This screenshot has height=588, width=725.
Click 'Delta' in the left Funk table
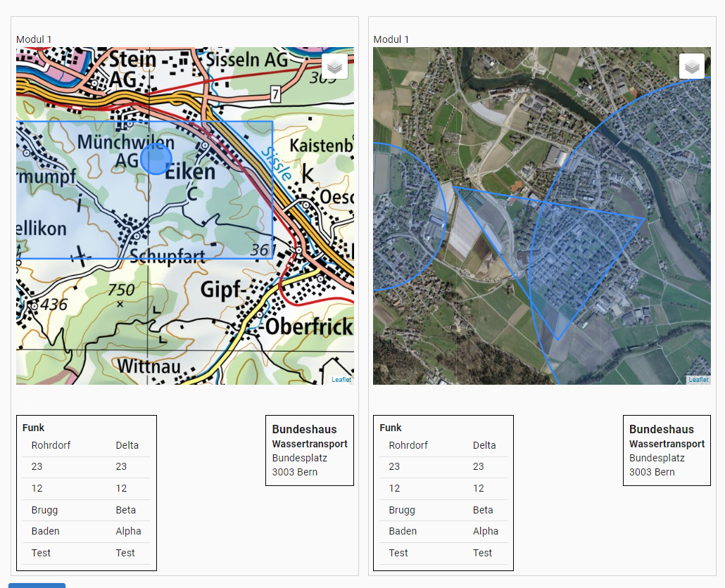pos(127,445)
